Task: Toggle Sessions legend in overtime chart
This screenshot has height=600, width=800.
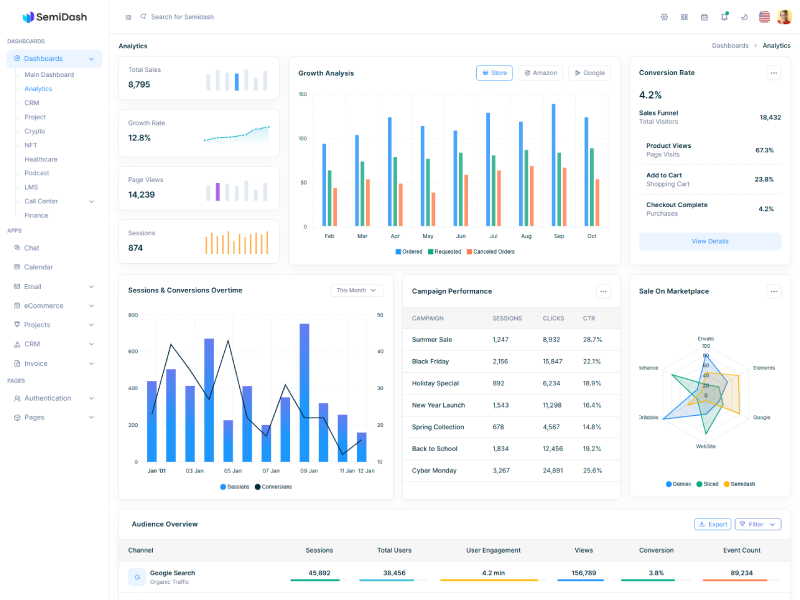Action: point(235,487)
